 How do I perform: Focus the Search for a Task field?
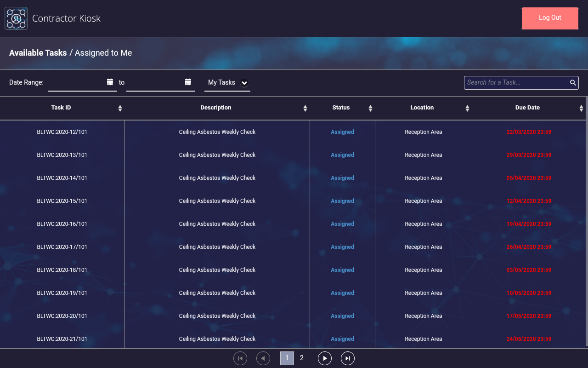[x=517, y=83]
